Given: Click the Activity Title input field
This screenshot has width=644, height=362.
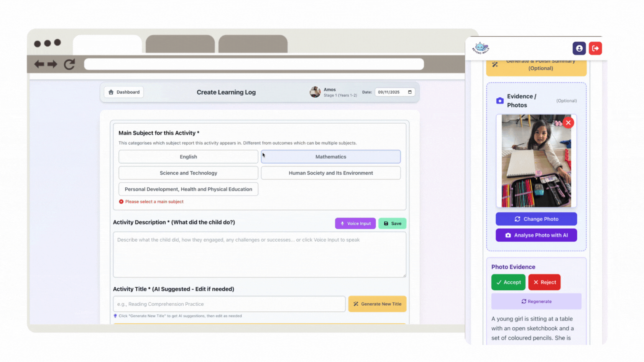Looking at the screenshot, I should [x=229, y=304].
